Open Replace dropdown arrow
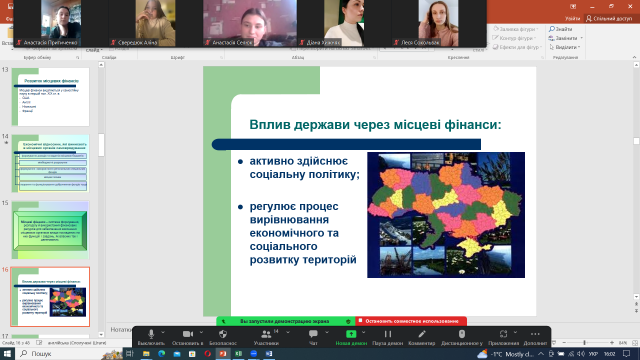 coord(581,38)
